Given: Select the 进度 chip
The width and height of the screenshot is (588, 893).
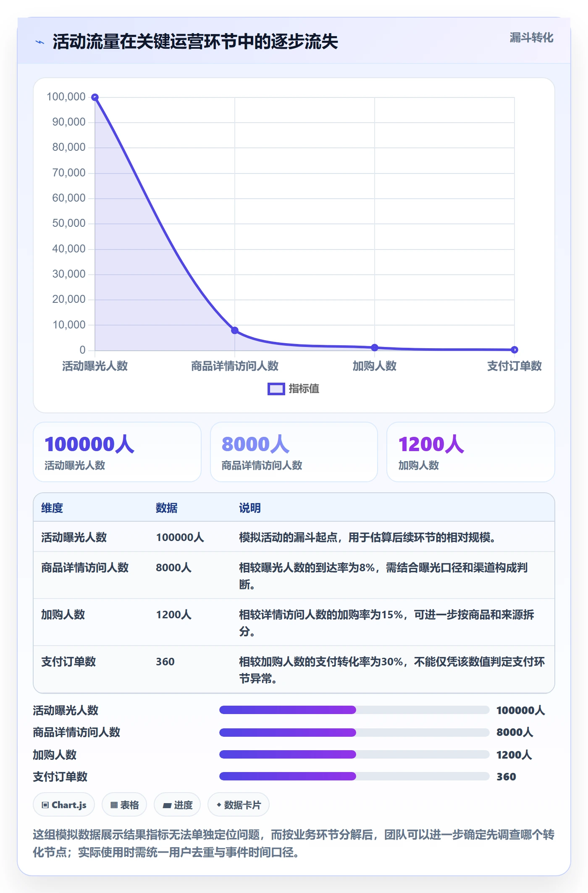Looking at the screenshot, I should pos(177,805).
